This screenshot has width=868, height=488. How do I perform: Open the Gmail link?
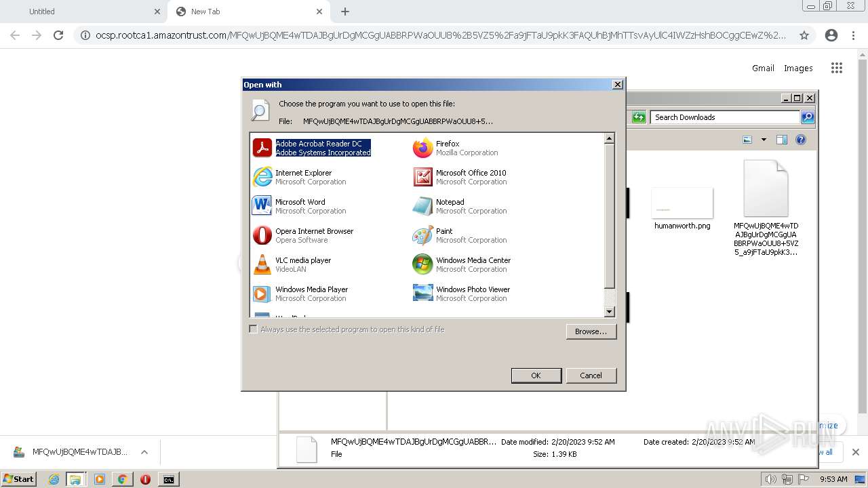pos(763,68)
